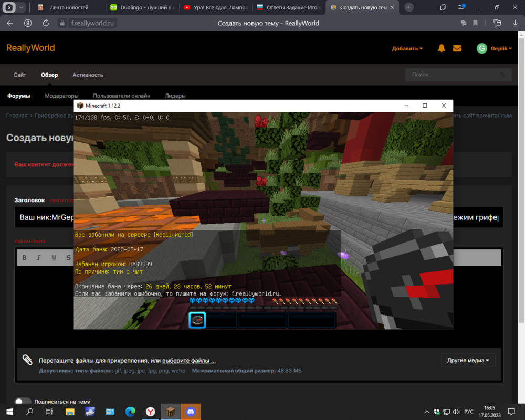Open the volume control in system tray
Image resolution: width=525 pixels, height=420 pixels.
[456, 412]
